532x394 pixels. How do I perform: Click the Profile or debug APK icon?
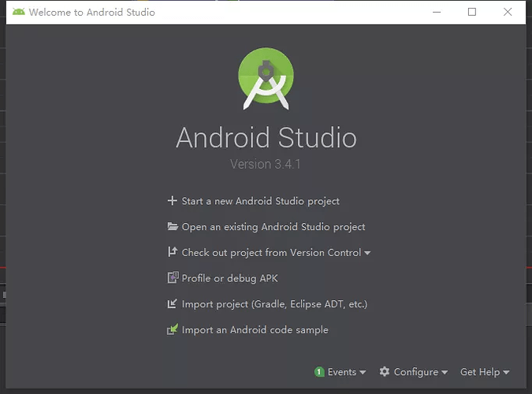(173, 277)
